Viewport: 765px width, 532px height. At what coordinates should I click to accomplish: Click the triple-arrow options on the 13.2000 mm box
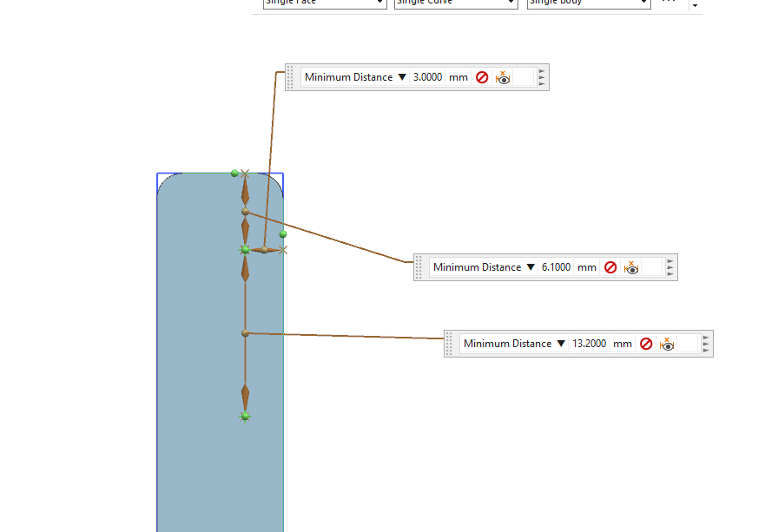click(x=706, y=344)
